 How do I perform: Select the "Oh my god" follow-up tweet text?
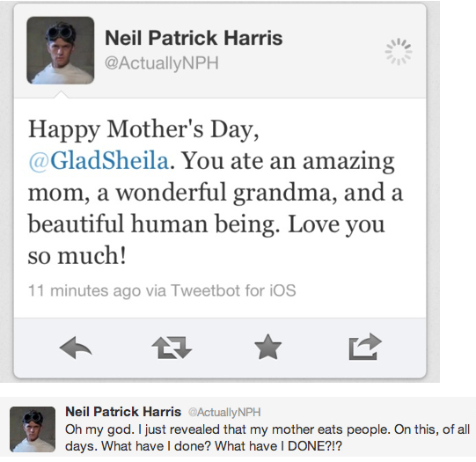(267, 437)
